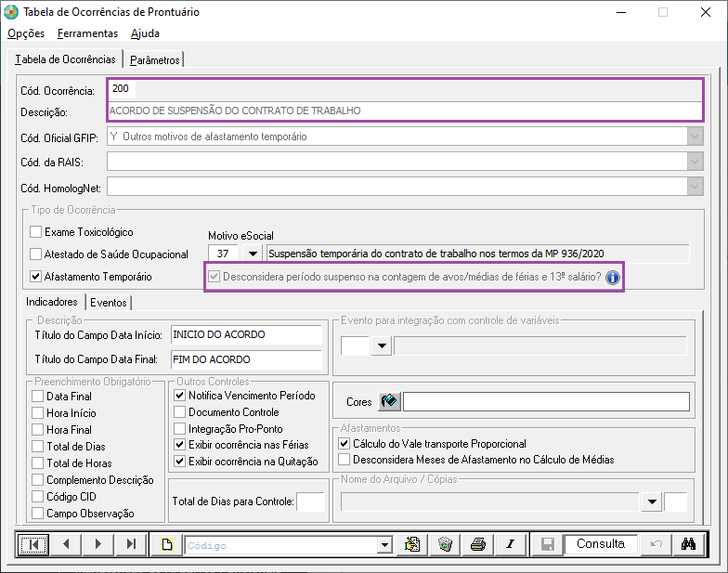
Task: Open the Ajuda menu
Action: 145,33
